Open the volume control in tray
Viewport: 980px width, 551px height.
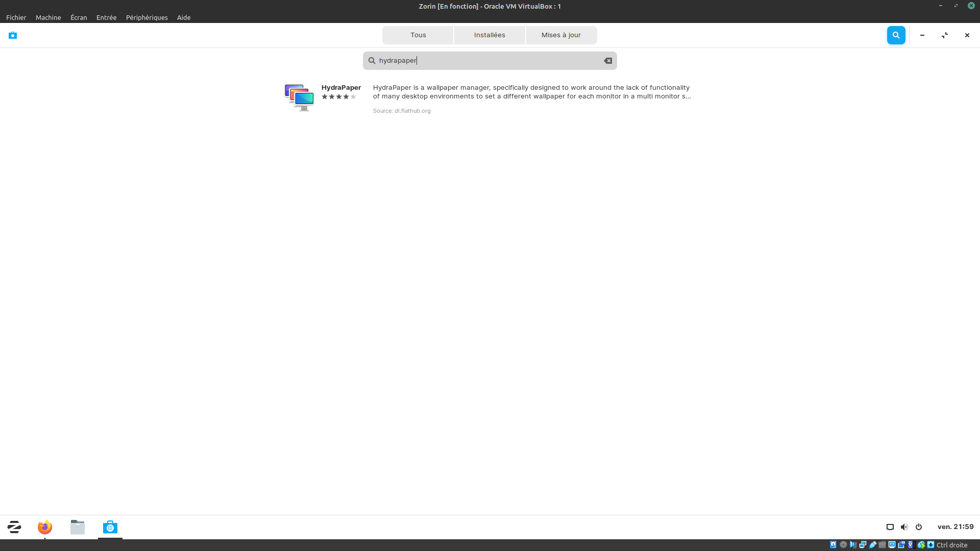(904, 527)
